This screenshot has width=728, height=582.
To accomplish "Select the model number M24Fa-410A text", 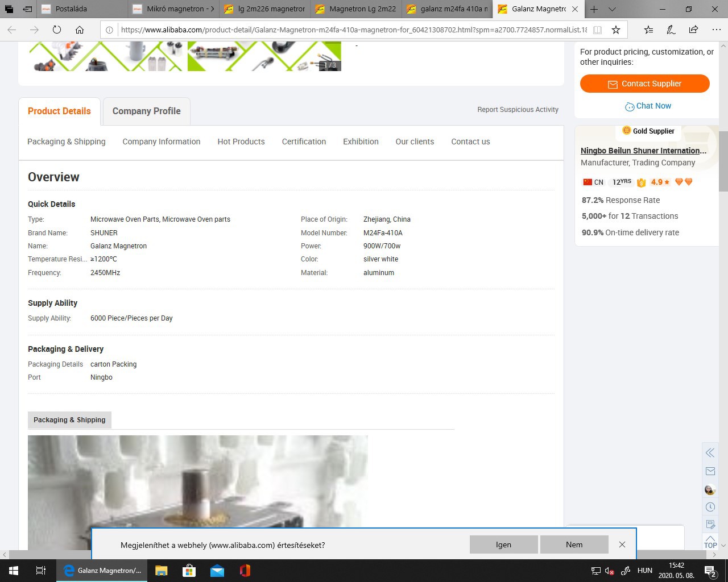I will [383, 233].
